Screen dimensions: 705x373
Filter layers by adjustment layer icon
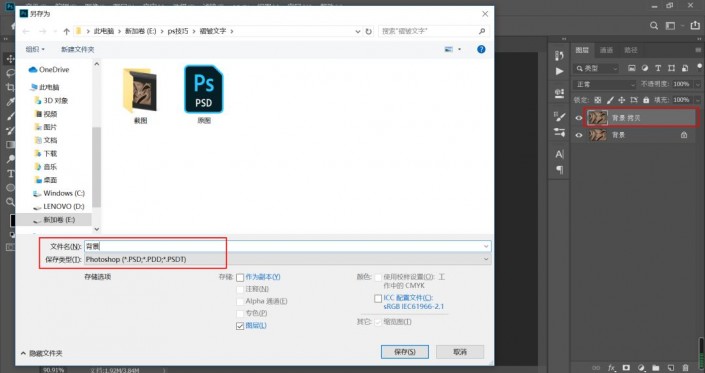(x=645, y=68)
